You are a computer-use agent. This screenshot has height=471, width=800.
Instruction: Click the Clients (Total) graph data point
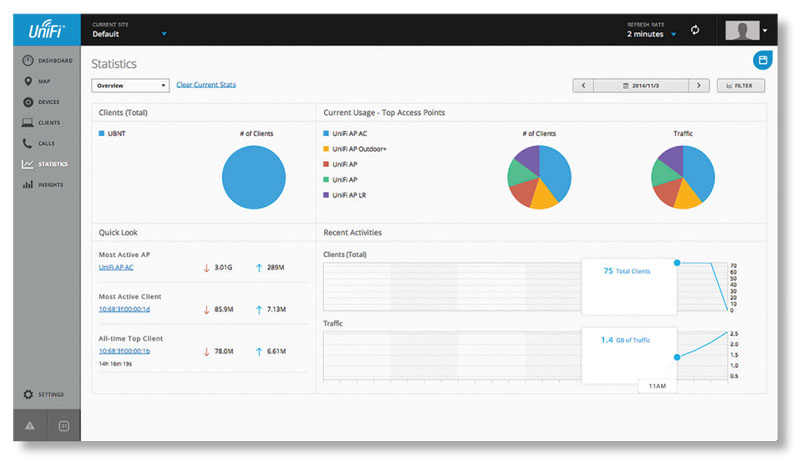pyautogui.click(x=677, y=263)
